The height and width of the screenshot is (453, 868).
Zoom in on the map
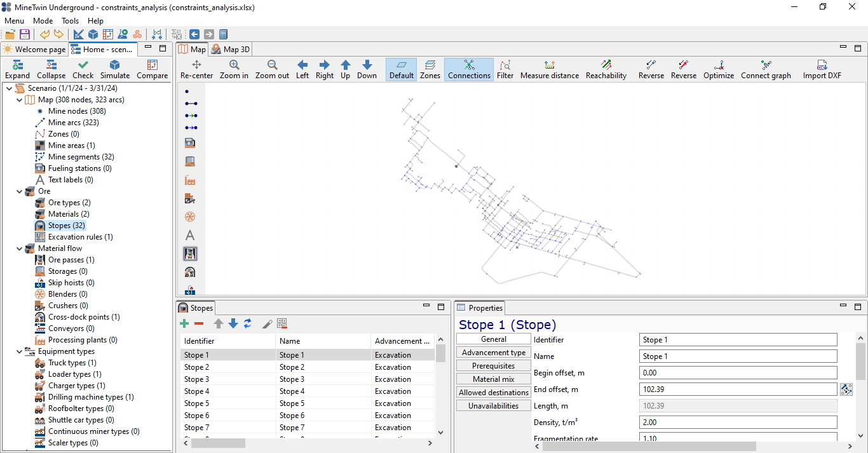(234, 69)
